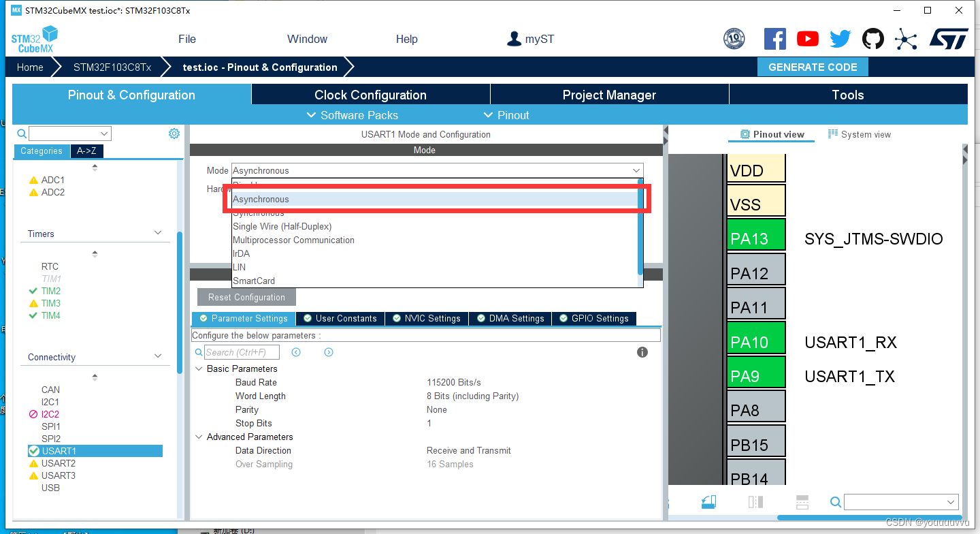
Task: Go to Home breadcrumb
Action: 30,67
